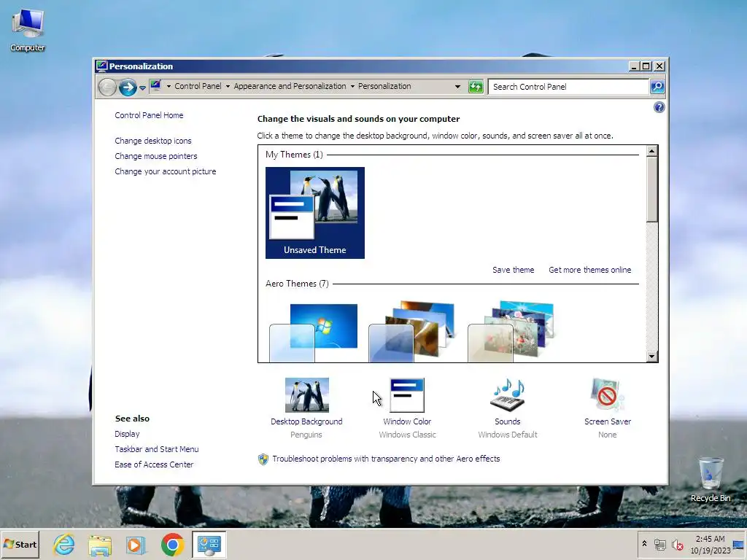
Task: Click the Show desktop button
Action: pyautogui.click(x=740, y=544)
